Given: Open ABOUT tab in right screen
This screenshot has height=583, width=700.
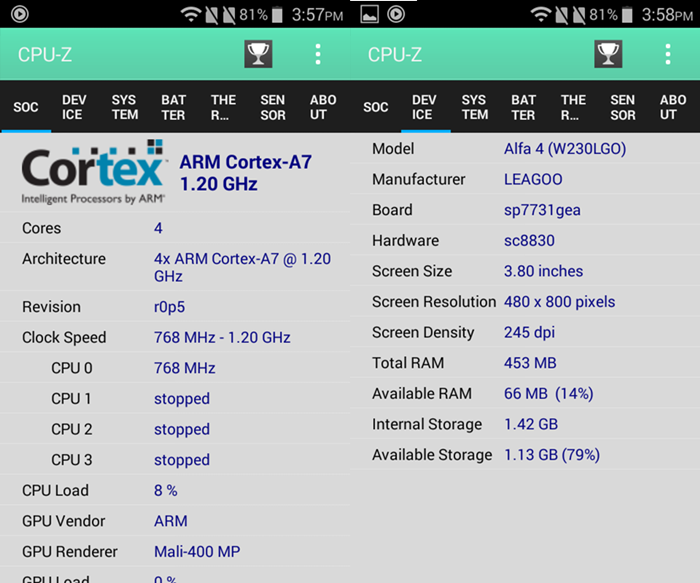Looking at the screenshot, I should click(x=673, y=107).
